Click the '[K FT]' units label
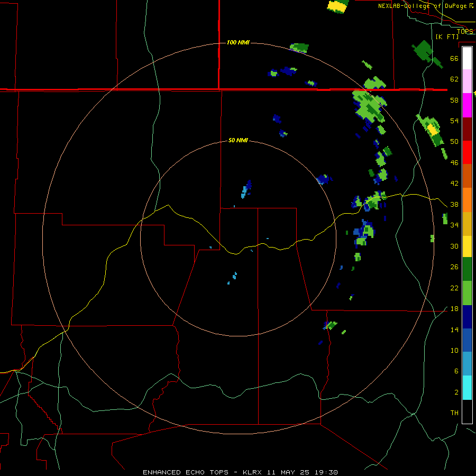 pyautogui.click(x=447, y=36)
